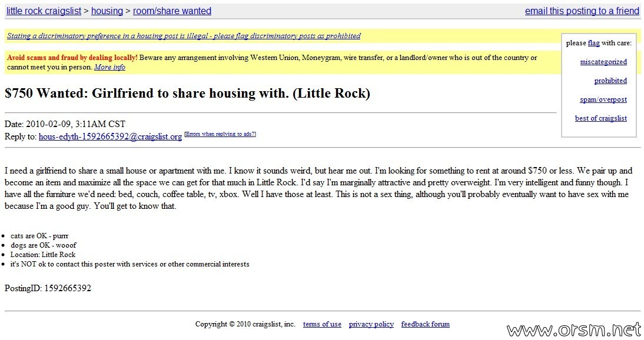Viewport: 644px width, 340px height.
Task: Nominate for best of craigslist
Action: (601, 118)
